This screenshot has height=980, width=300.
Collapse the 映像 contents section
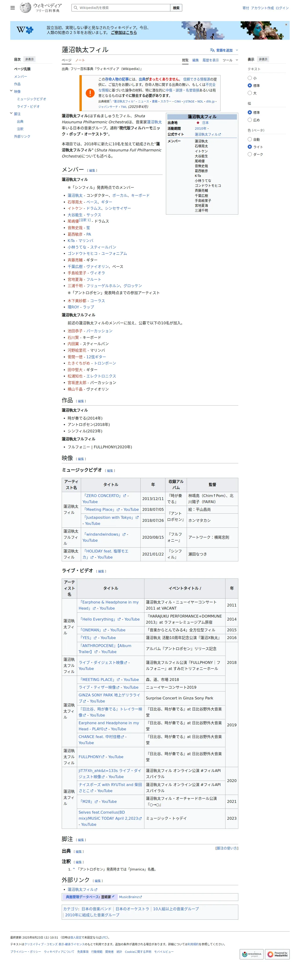point(11,91)
